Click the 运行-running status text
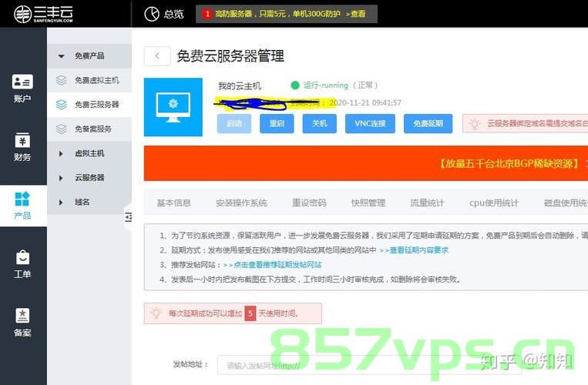The image size is (588, 385). point(325,85)
